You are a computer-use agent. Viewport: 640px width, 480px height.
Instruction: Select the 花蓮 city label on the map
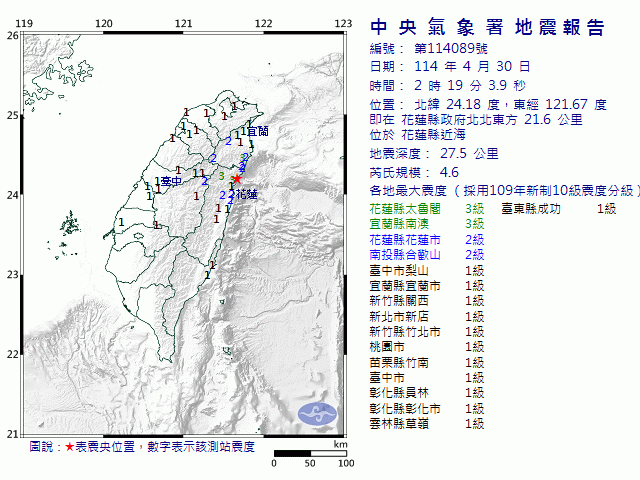(246, 195)
